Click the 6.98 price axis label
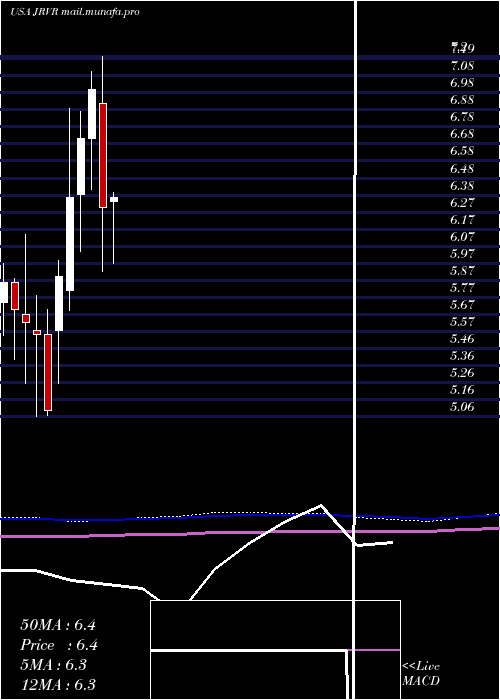 (x=462, y=83)
